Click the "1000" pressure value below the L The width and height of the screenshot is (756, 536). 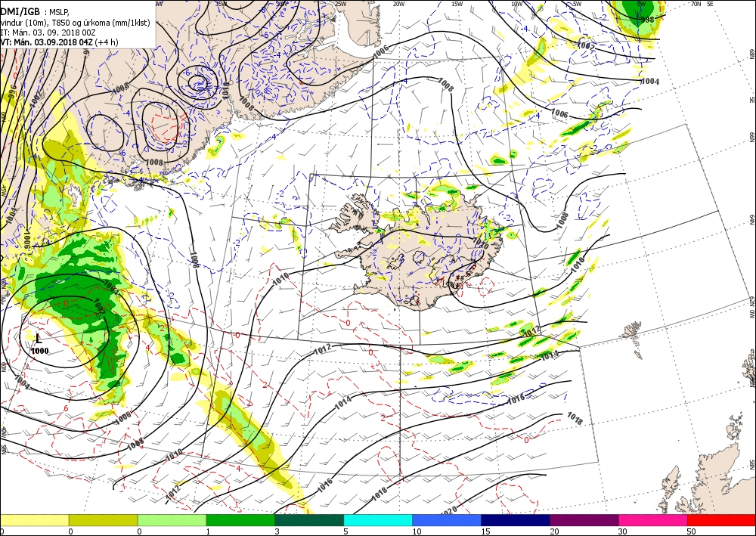tap(40, 351)
